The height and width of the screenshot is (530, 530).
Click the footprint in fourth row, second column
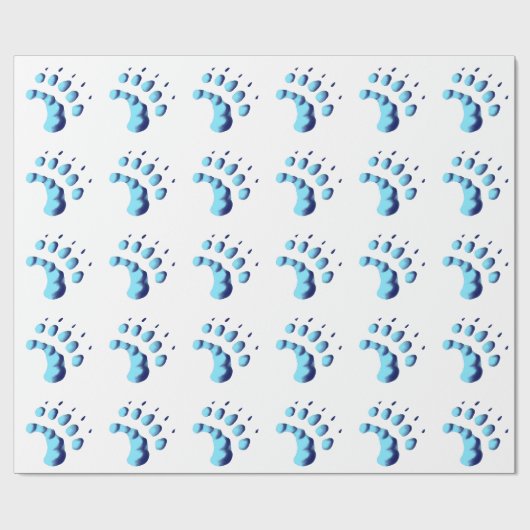(142, 350)
